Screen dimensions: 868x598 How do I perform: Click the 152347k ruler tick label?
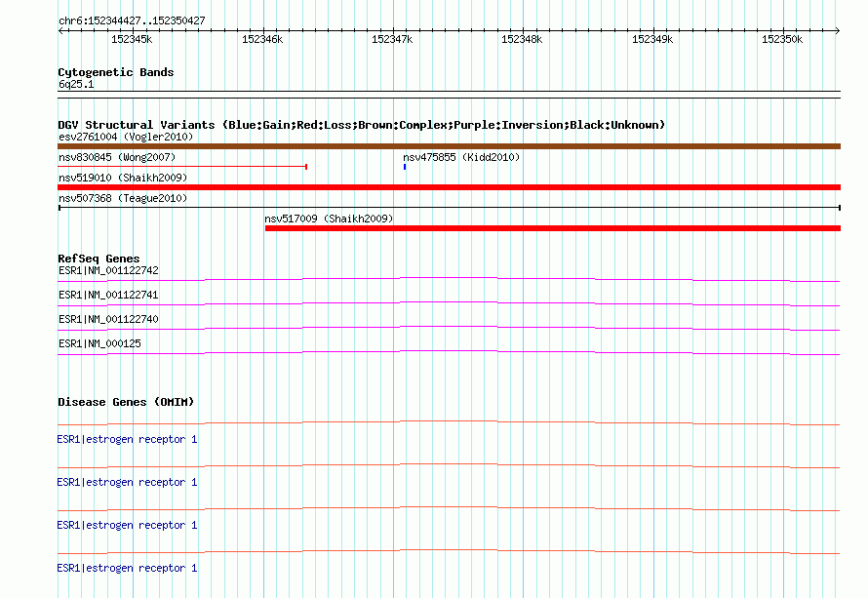tap(392, 39)
